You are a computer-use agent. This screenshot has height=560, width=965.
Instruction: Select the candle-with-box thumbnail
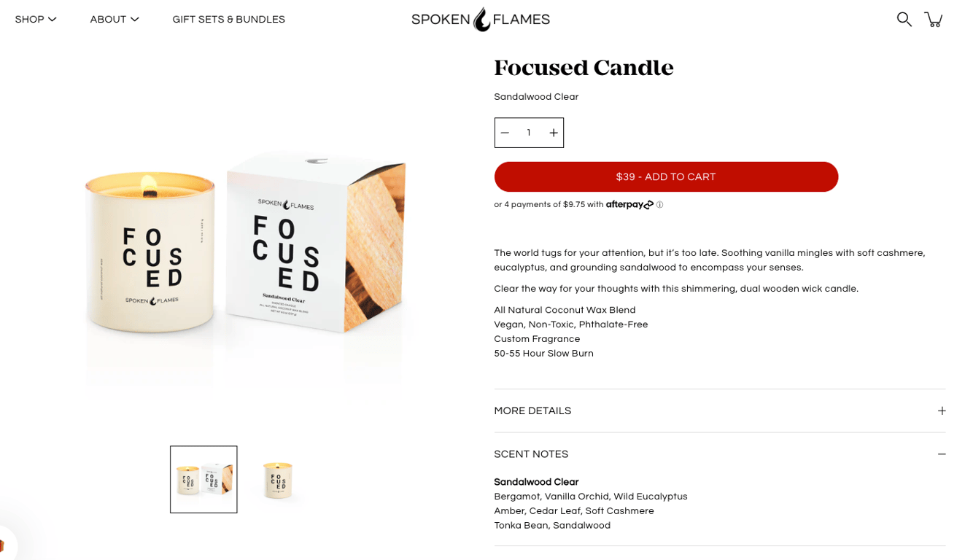pyautogui.click(x=204, y=479)
